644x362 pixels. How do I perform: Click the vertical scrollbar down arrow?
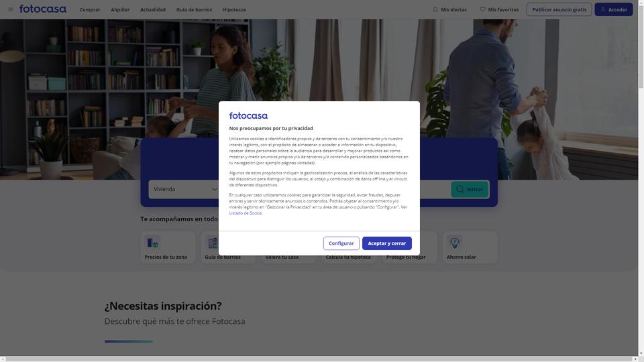click(641, 353)
